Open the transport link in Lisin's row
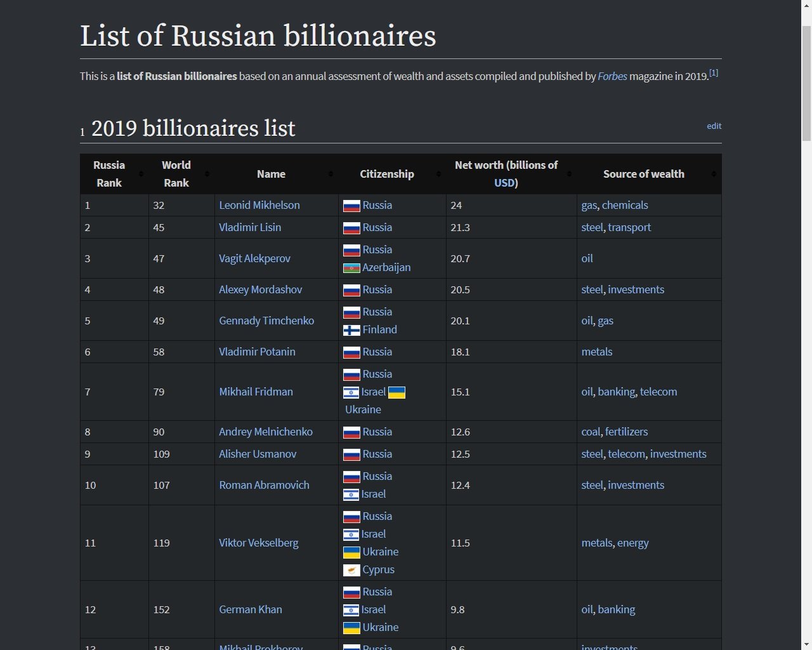 click(629, 227)
